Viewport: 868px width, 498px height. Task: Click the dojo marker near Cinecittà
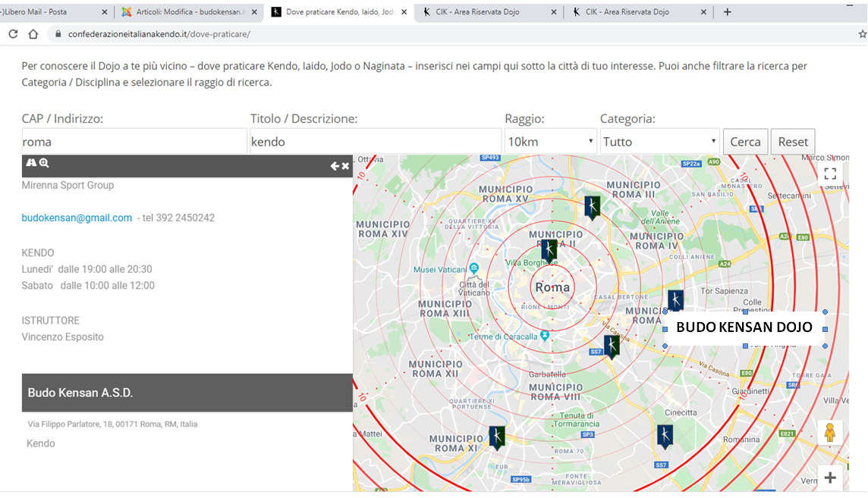665,436
